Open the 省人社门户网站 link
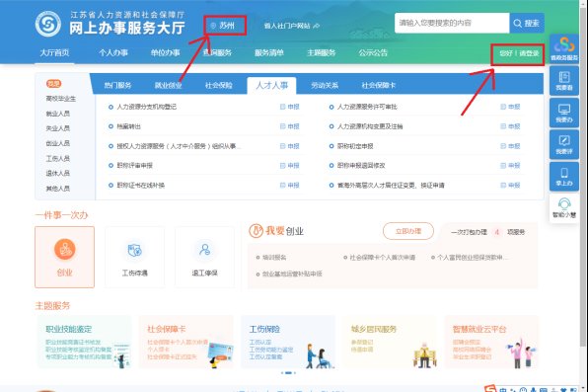Viewport: 588px width, 392px height. point(291,26)
